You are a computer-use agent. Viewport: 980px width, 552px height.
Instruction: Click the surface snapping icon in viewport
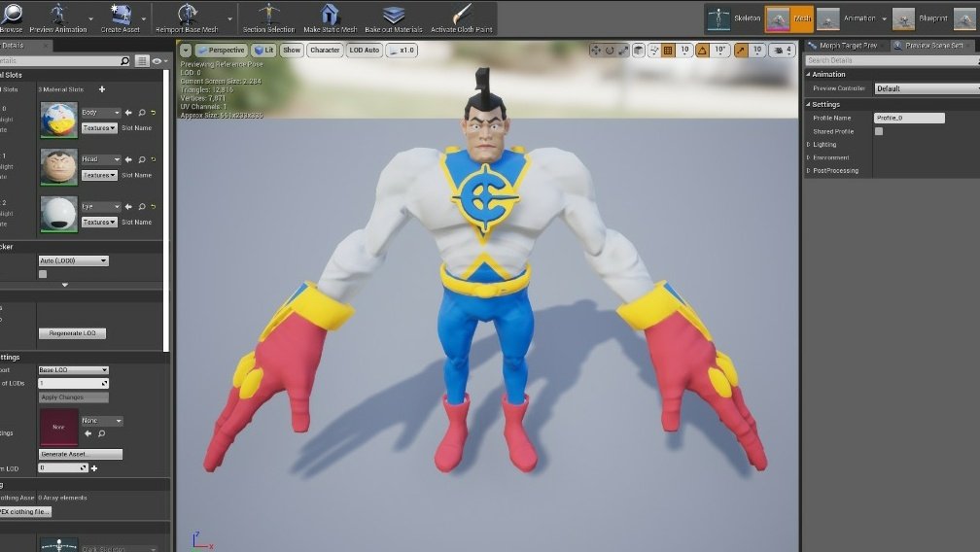coord(653,50)
